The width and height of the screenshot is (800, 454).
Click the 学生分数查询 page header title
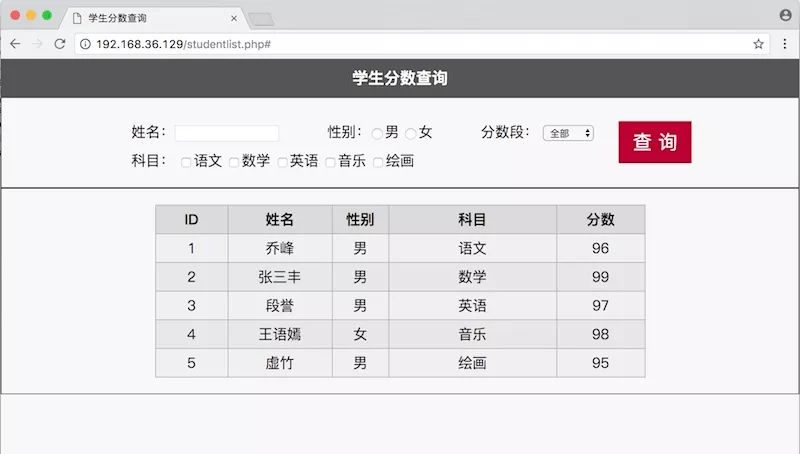(400, 78)
